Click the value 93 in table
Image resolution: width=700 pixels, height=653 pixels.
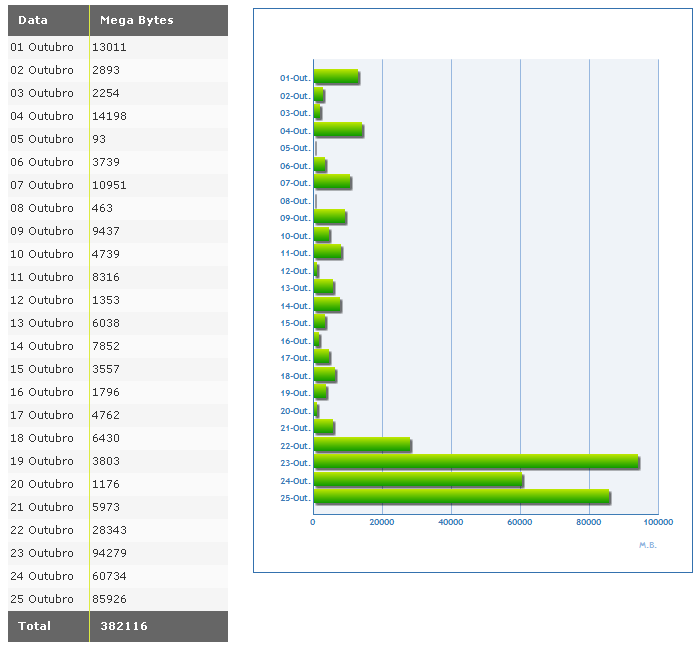coord(99,139)
